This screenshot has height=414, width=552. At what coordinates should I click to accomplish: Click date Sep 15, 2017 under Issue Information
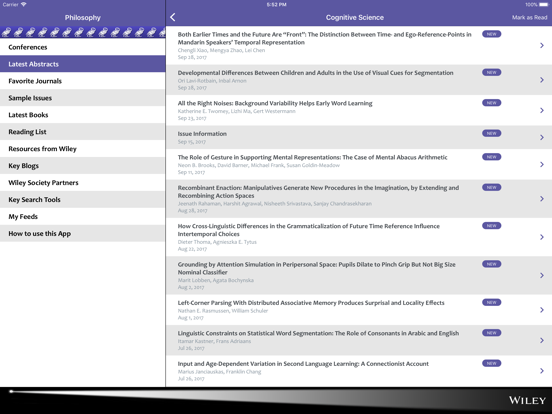tap(192, 142)
